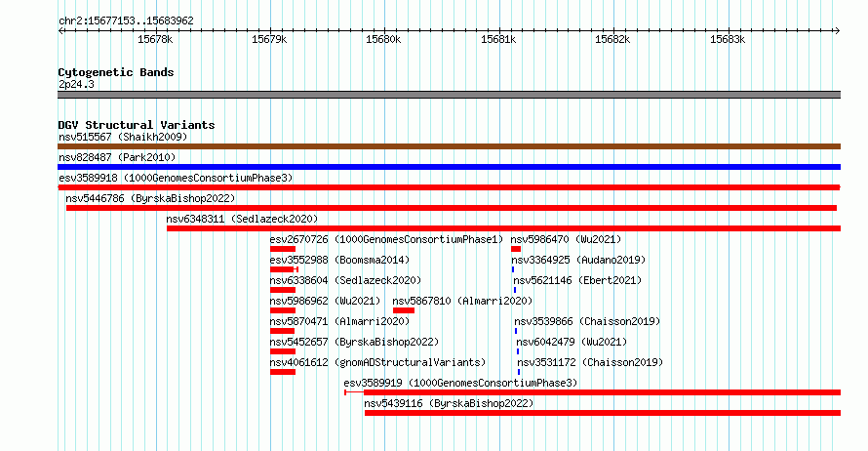This screenshot has width=868, height=451.
Task: Click the nsv828487 (Park2010) label
Action: pos(117,157)
